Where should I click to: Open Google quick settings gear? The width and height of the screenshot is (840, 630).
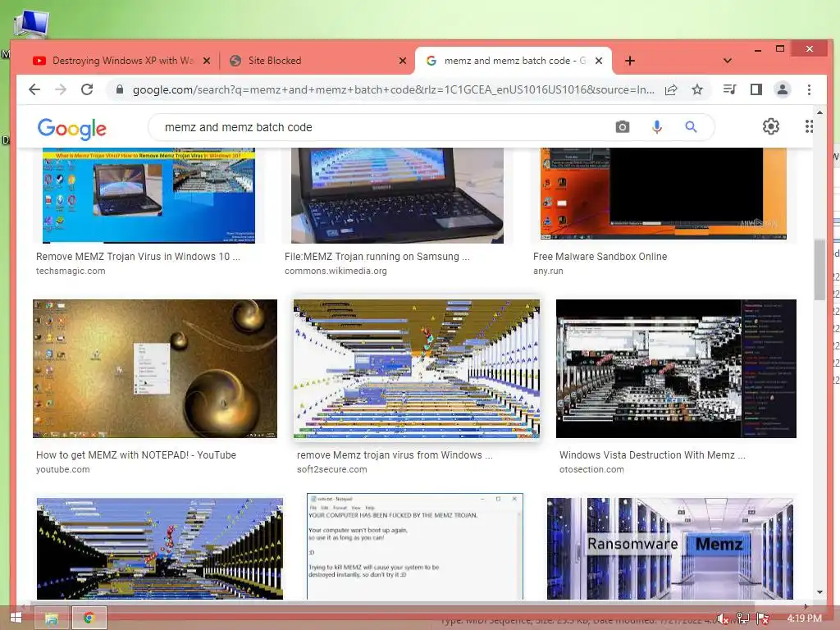tap(770, 126)
